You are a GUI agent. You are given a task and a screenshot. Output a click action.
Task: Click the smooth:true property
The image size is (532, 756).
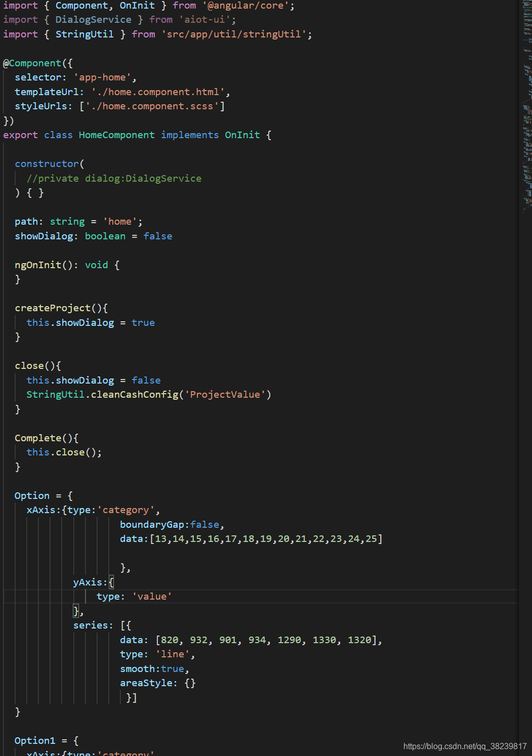(x=154, y=669)
